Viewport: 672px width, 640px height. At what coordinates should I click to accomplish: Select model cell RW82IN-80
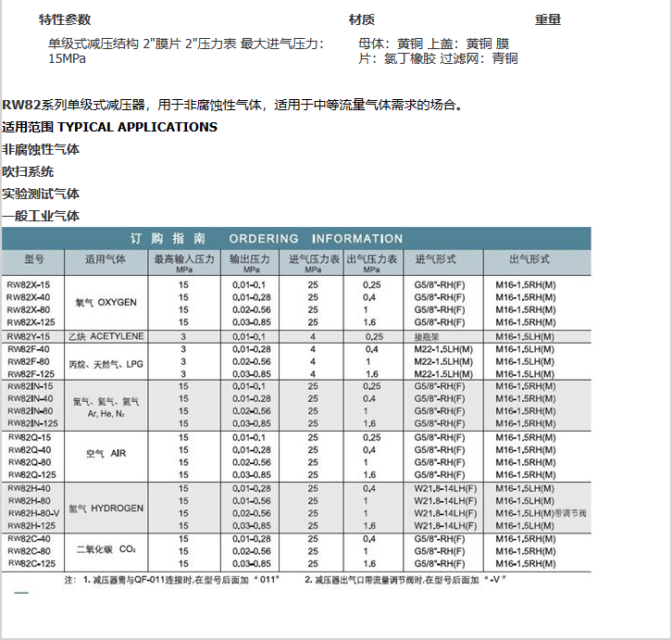point(30,411)
